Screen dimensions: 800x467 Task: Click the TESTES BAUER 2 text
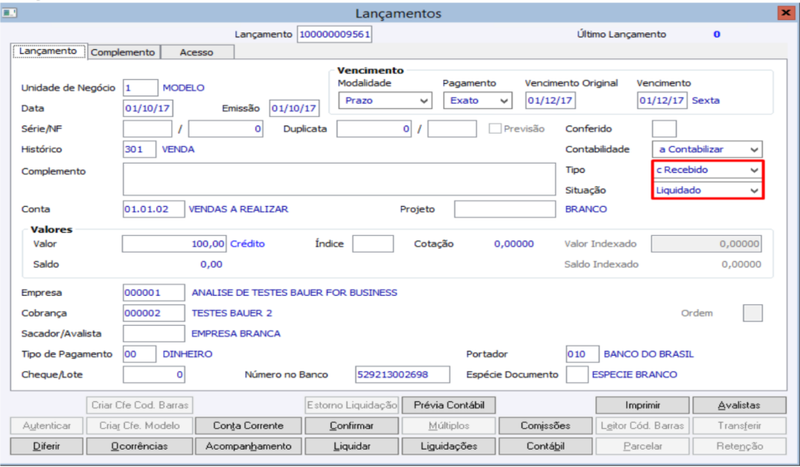tap(232, 313)
